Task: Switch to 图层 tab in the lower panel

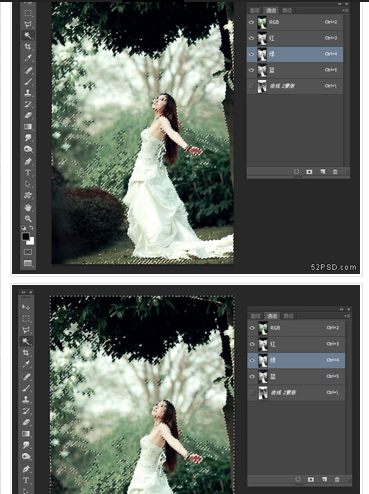Action: (256, 316)
